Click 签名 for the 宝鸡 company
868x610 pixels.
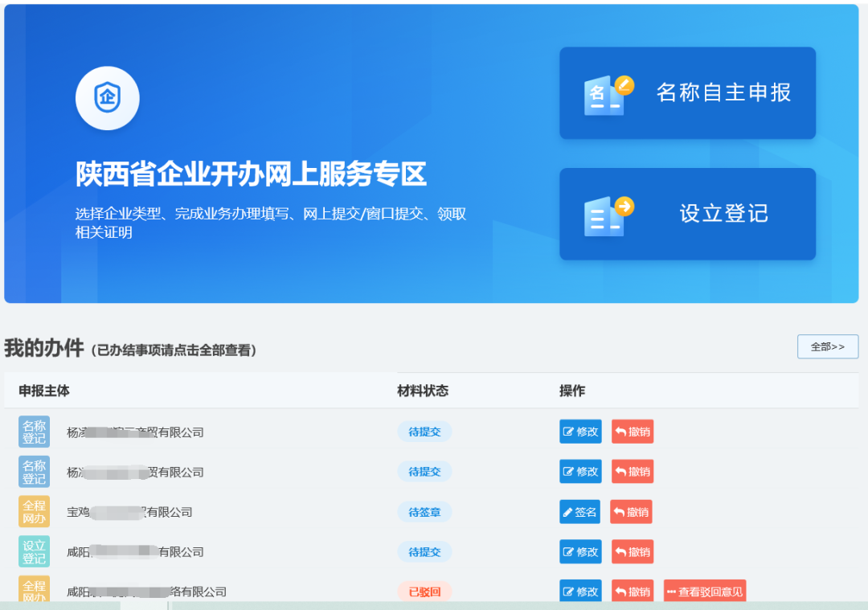point(579,511)
